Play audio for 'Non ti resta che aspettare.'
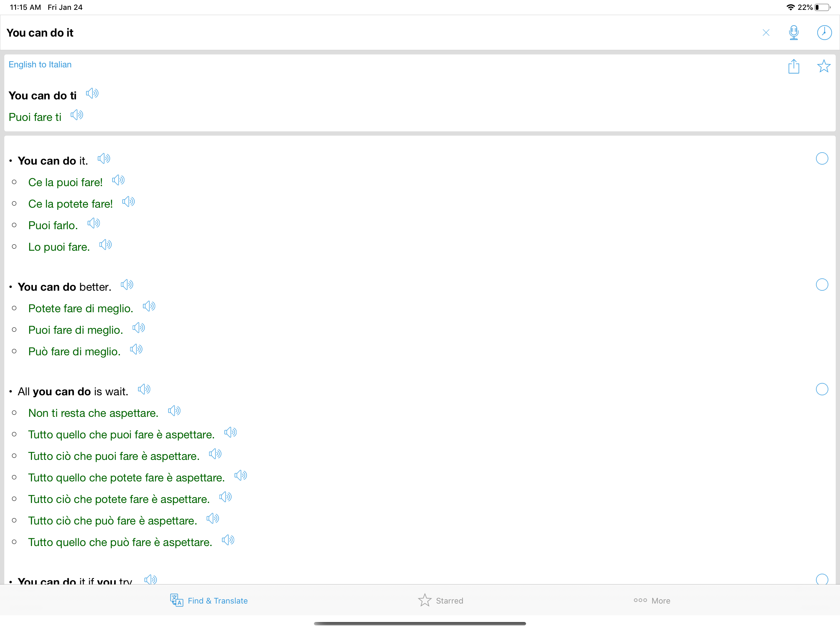Image resolution: width=840 pixels, height=630 pixels. click(x=174, y=411)
